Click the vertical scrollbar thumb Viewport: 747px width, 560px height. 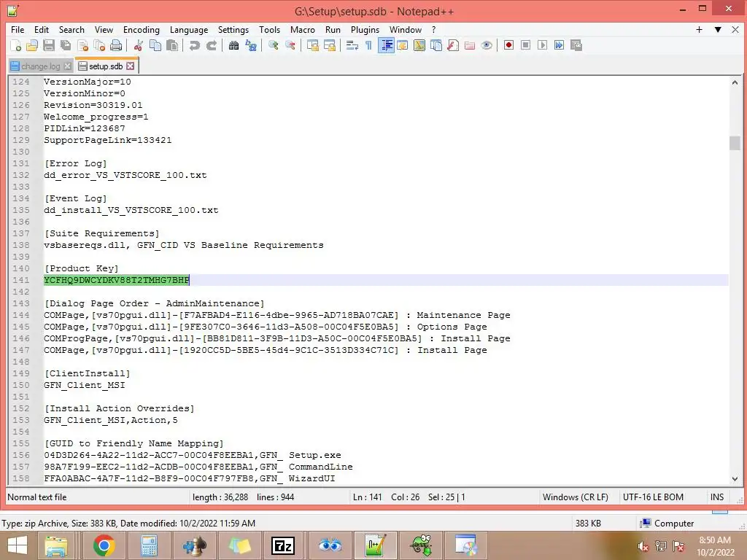point(735,143)
